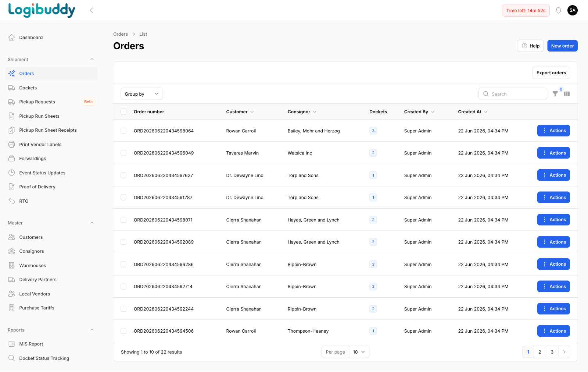The image size is (588, 372).
Task: Collapse the Reports sidebar section
Action: 92,330
